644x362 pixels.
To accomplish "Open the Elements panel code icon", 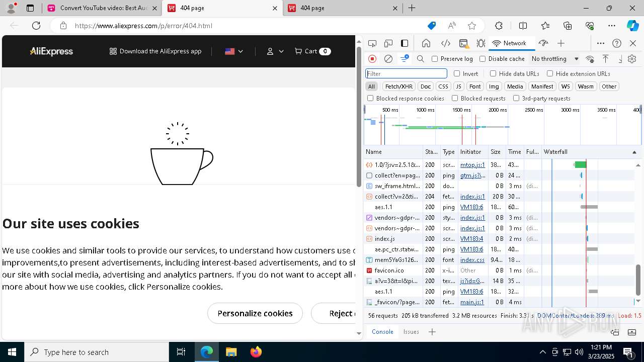I will [x=445, y=43].
